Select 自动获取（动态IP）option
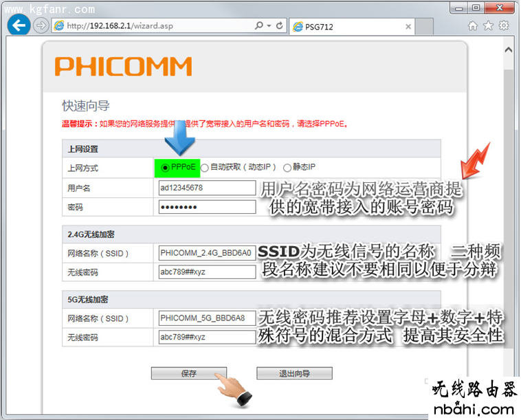Image resolution: width=521 pixels, height=420 pixels. tap(204, 168)
